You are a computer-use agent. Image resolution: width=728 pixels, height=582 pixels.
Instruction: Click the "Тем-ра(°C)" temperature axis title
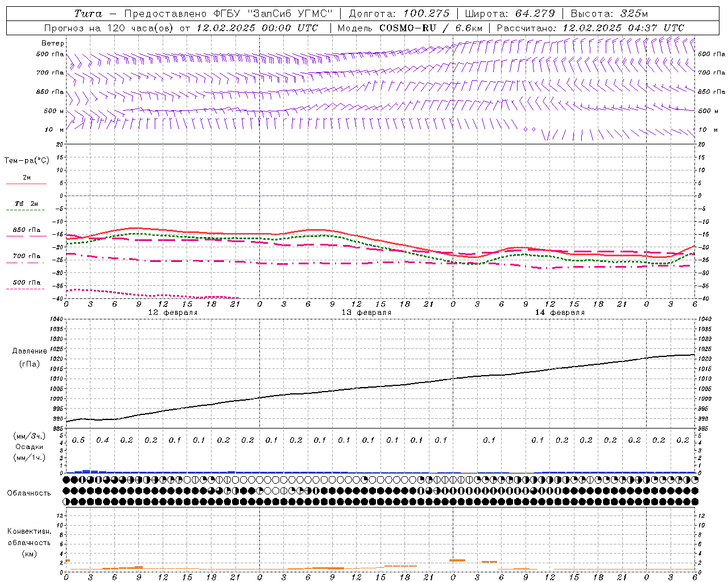pyautogui.click(x=27, y=161)
